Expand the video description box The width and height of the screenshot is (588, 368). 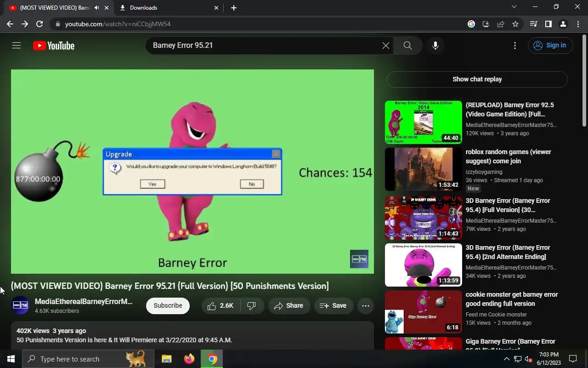pos(192,336)
